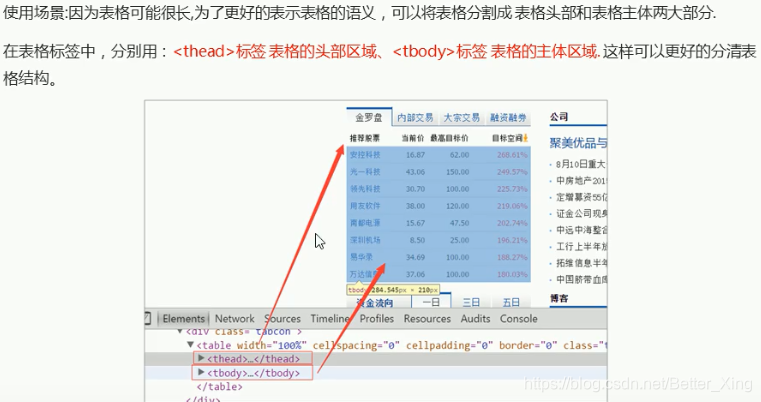Screen dimensions: 761x402
Task: Open the 深圳机场 stock link
Action: point(365,240)
